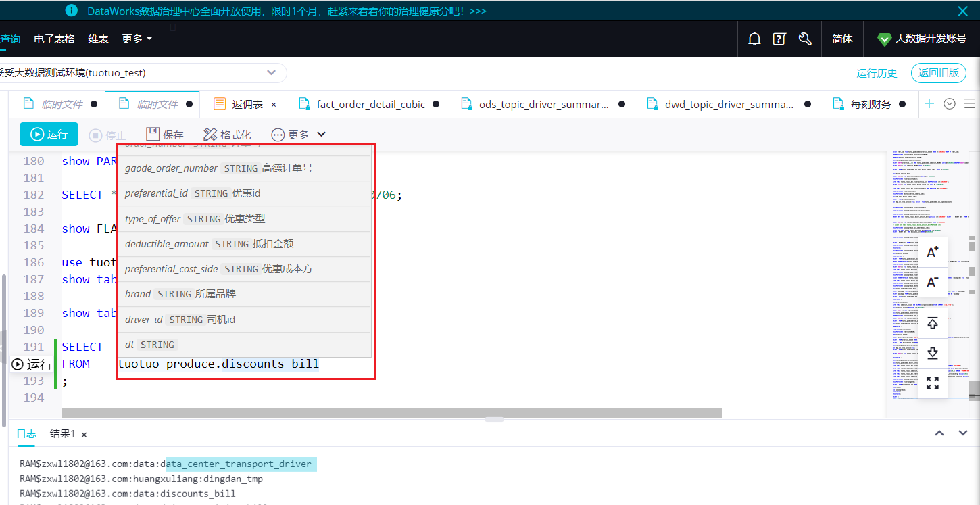Expand results panel with up chevron
The image size is (980, 505).
tap(939, 433)
